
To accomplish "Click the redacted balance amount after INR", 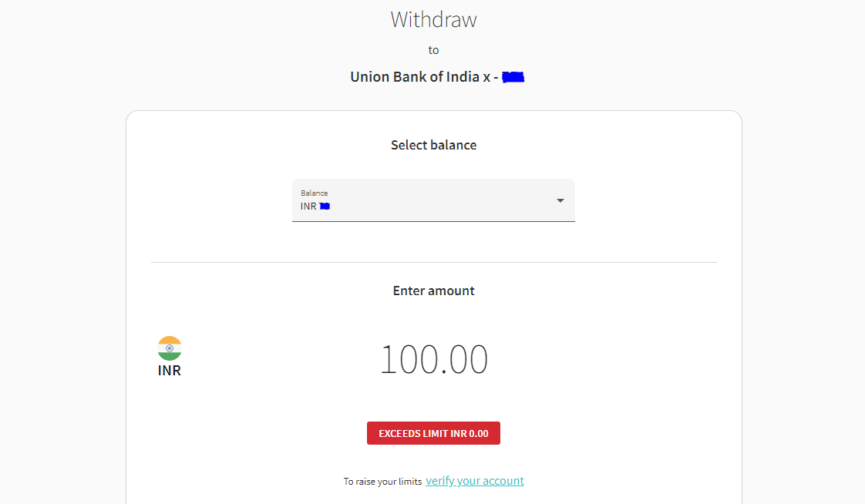I will tap(325, 207).
